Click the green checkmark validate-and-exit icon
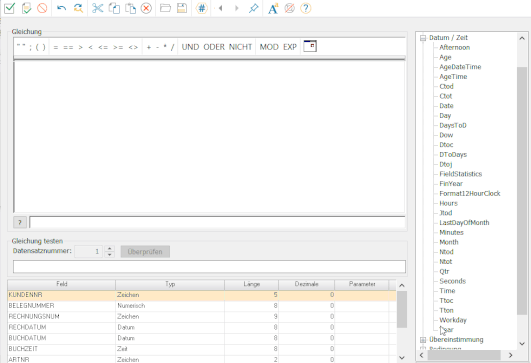 9,8
